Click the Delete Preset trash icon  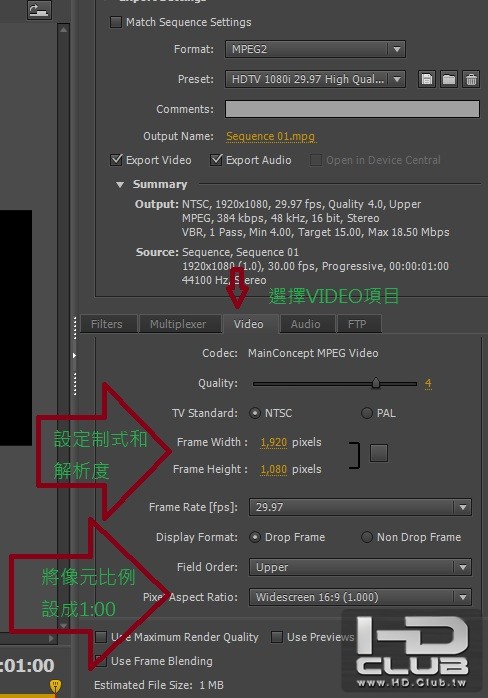[x=471, y=79]
